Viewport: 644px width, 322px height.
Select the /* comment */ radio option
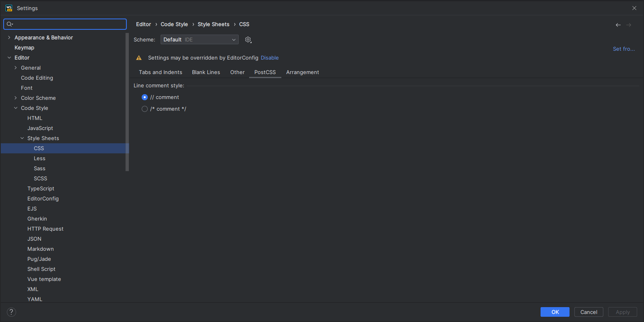tap(145, 109)
